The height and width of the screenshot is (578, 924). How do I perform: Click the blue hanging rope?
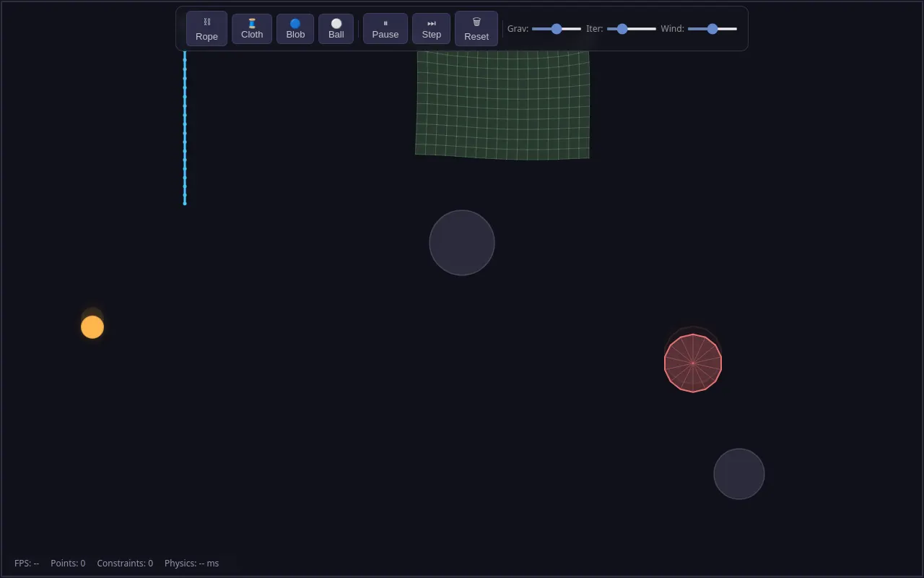coord(185,127)
